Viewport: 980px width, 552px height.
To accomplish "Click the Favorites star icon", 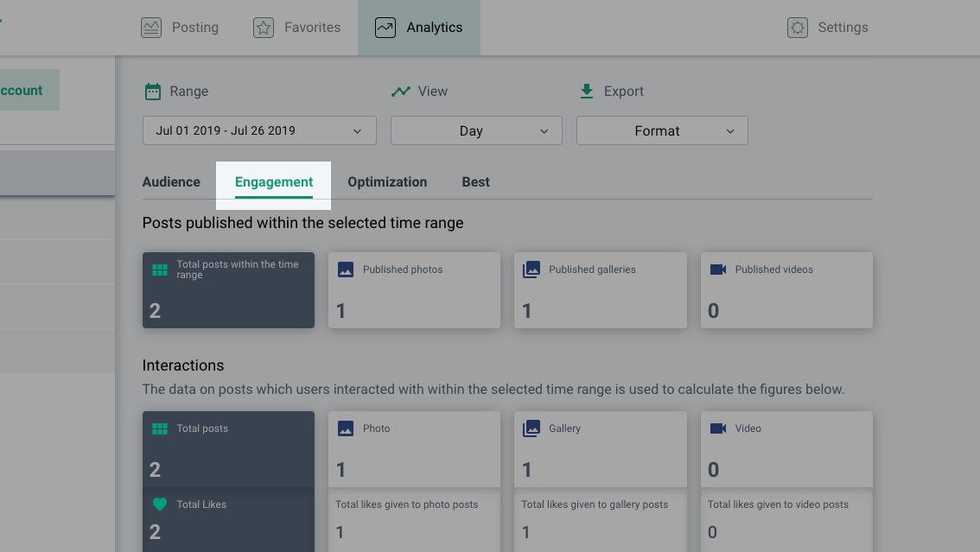I will (x=264, y=28).
